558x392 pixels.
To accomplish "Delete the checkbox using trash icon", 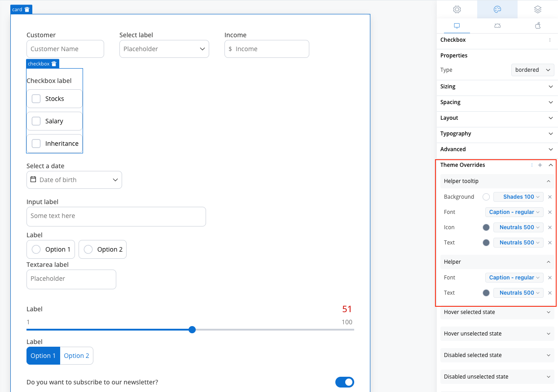I will click(54, 64).
